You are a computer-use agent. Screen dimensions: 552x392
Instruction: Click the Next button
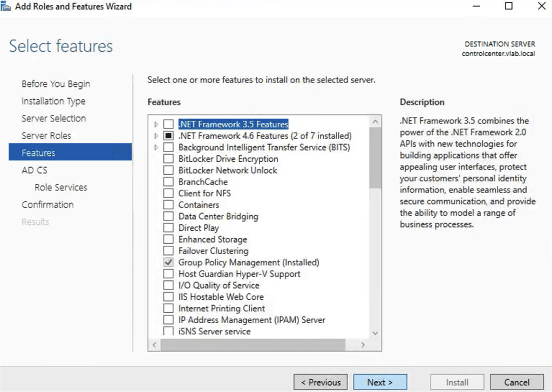tap(380, 382)
